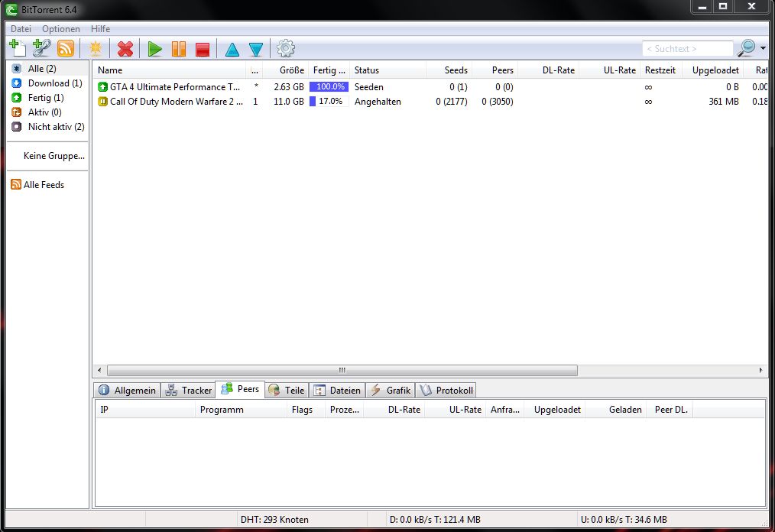Click right arrow of horizontal scrollbar
This screenshot has height=532, width=775.
tap(760, 370)
